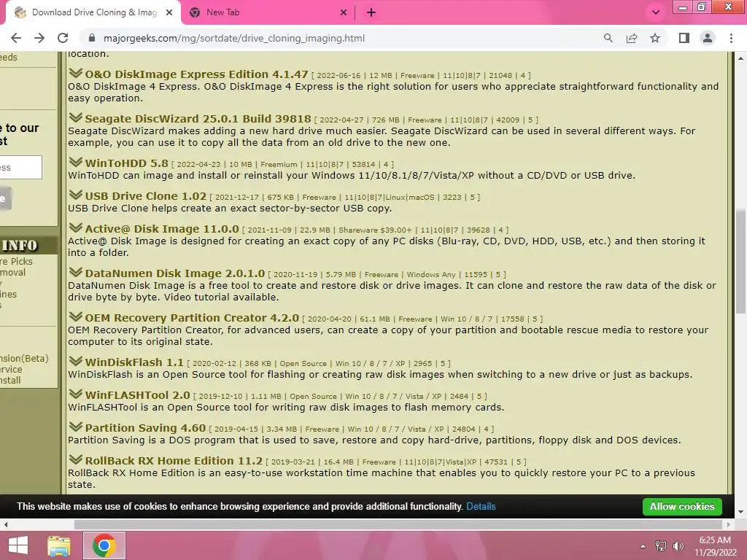Close the Download Drive Cloning tab

pos(169,13)
